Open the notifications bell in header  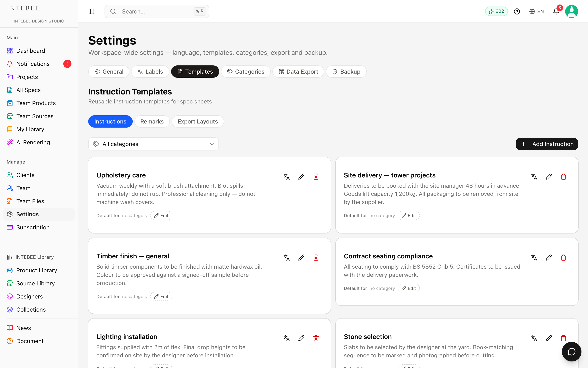click(556, 11)
